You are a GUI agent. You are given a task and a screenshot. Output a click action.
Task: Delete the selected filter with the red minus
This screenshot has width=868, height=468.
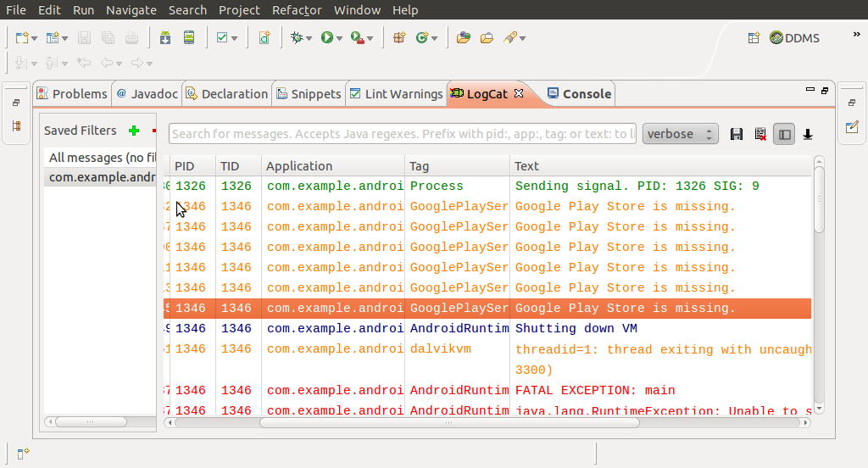(154, 131)
